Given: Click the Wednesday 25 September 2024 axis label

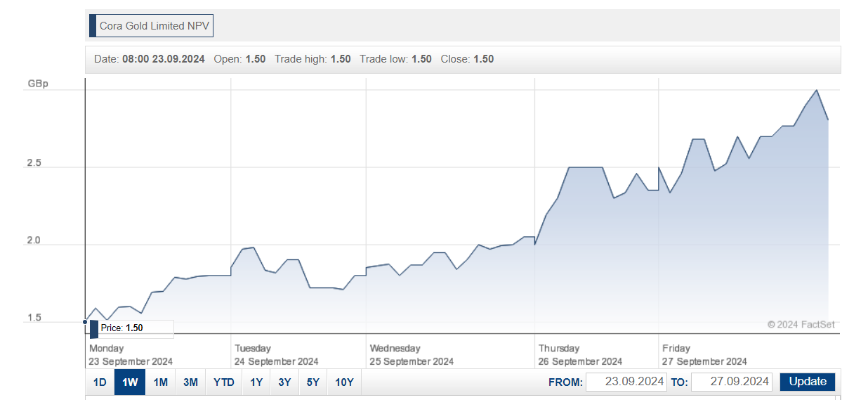Looking at the screenshot, I should pos(412,355).
